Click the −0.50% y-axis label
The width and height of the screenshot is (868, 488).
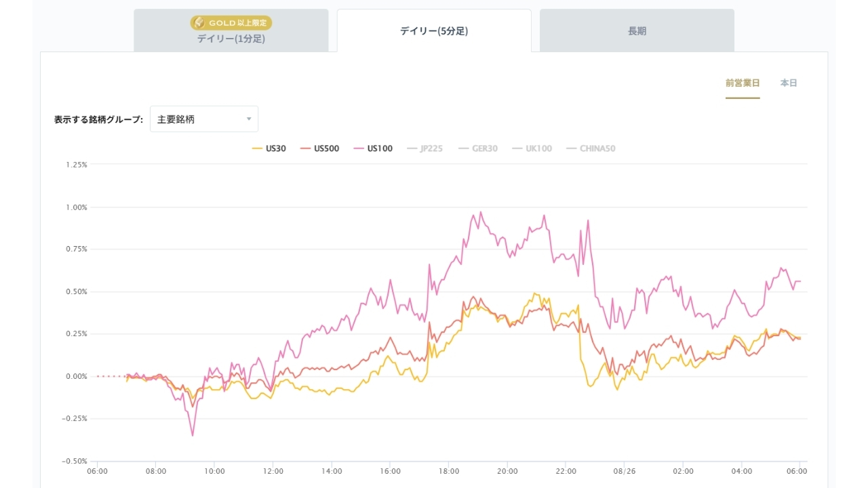tap(75, 461)
